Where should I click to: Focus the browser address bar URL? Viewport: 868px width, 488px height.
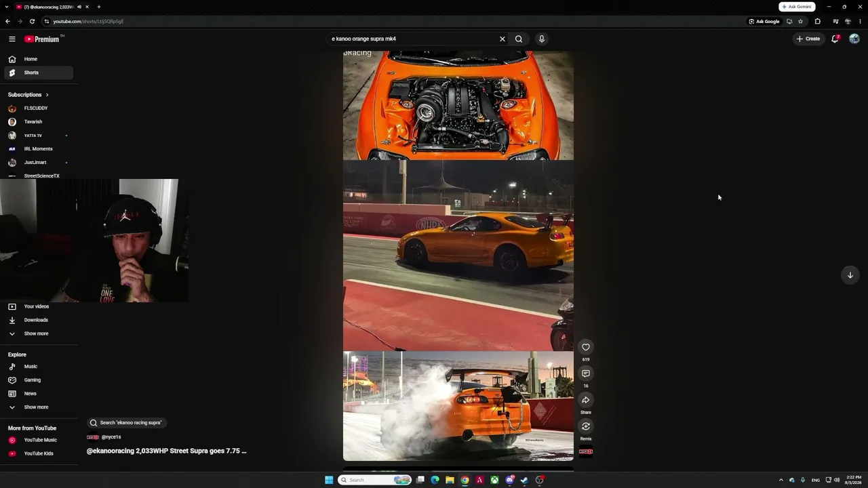[x=88, y=21]
